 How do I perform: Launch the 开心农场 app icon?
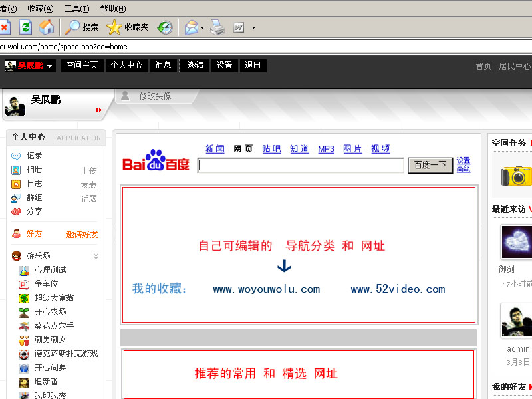pos(24,312)
